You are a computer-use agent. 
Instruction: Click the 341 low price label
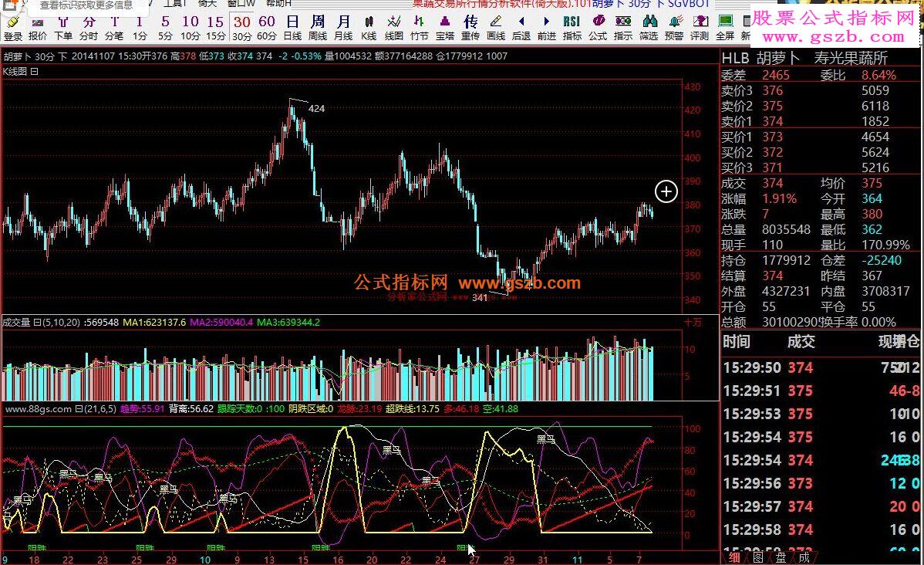(x=480, y=298)
